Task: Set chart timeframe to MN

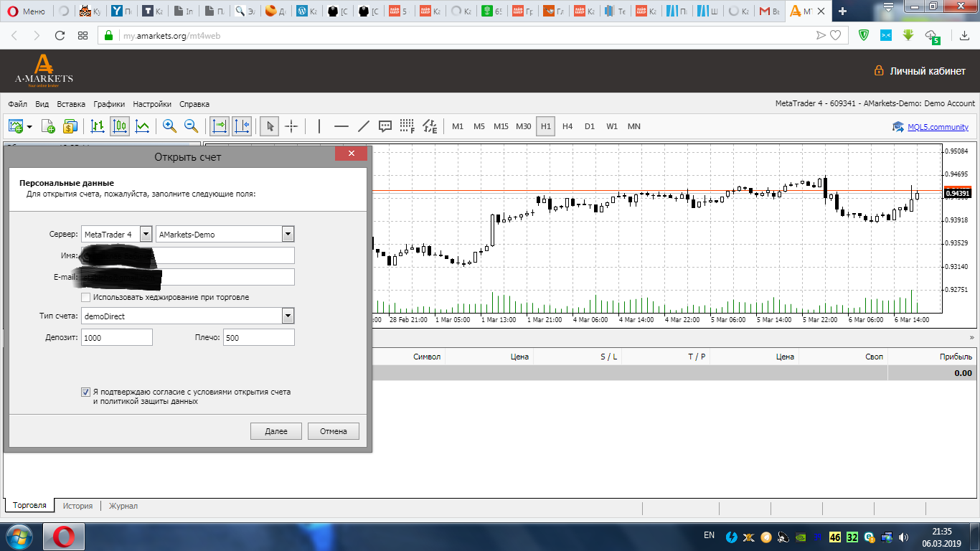Action: coord(634,126)
